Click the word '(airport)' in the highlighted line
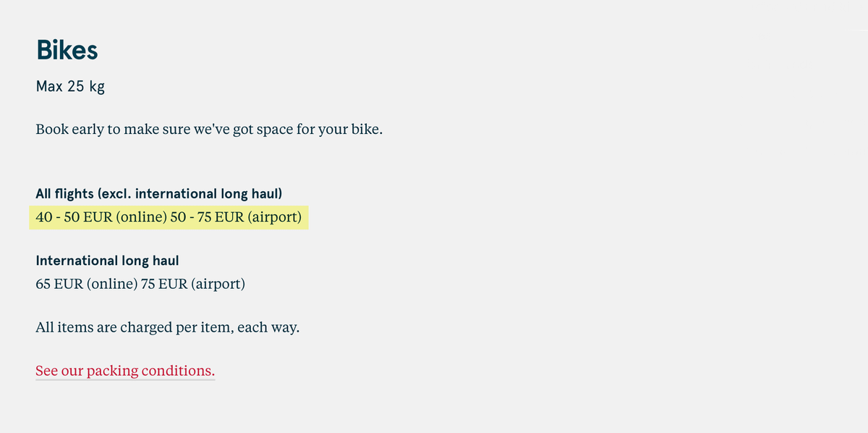The width and height of the screenshot is (868, 433). pos(275,217)
